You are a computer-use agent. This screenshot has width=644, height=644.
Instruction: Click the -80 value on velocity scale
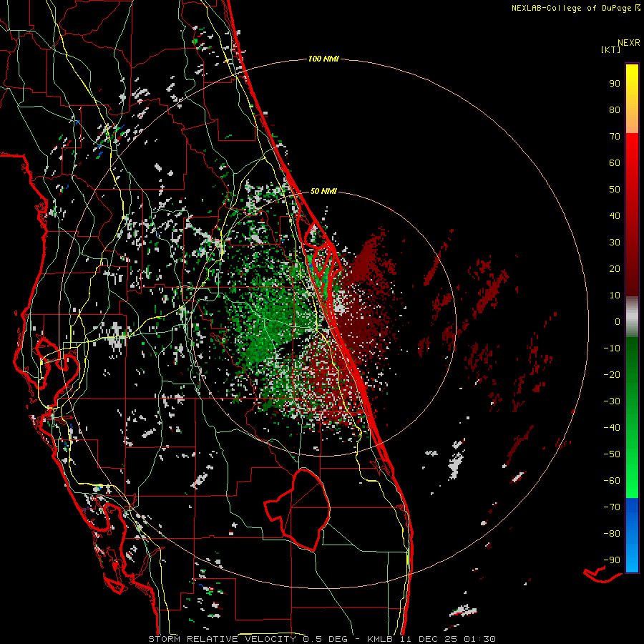pos(612,534)
